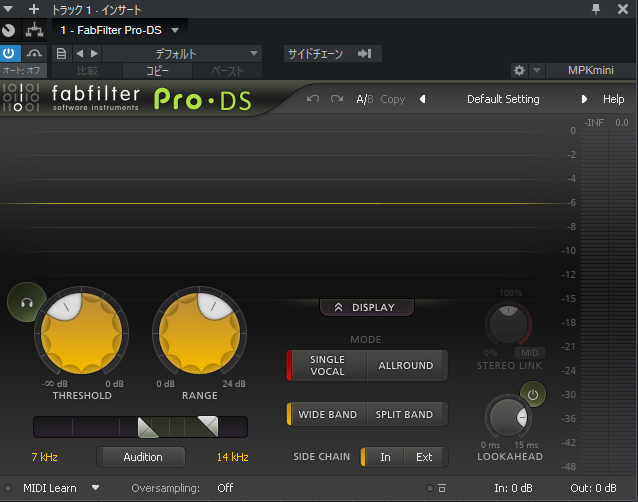Click the FabFilter logo icon
This screenshot has width=638, height=502.
click(21, 97)
